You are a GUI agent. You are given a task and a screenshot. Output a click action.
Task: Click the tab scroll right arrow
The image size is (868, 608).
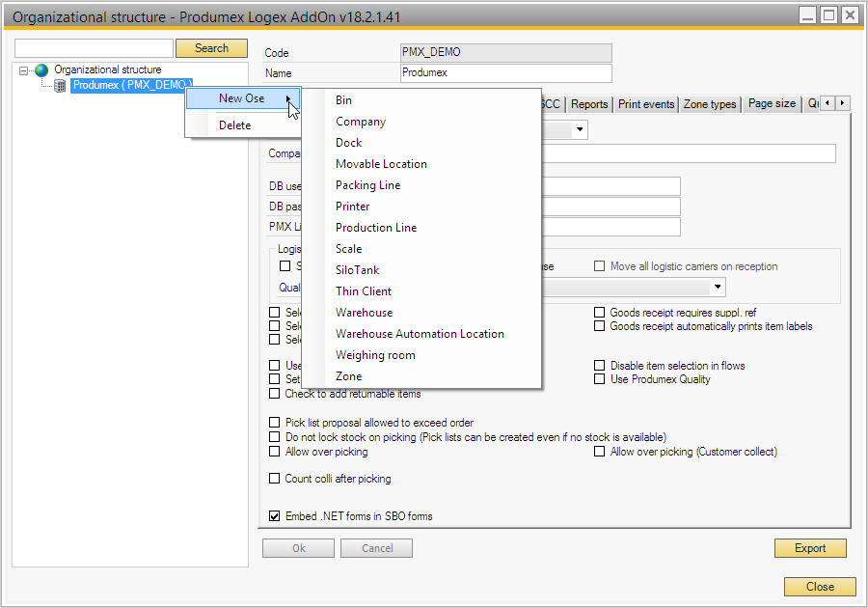click(842, 103)
